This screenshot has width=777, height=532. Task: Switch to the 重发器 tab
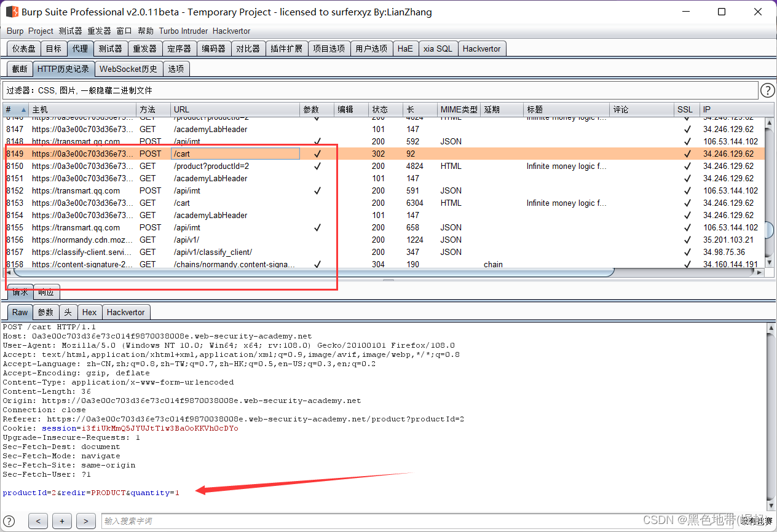tap(144, 49)
